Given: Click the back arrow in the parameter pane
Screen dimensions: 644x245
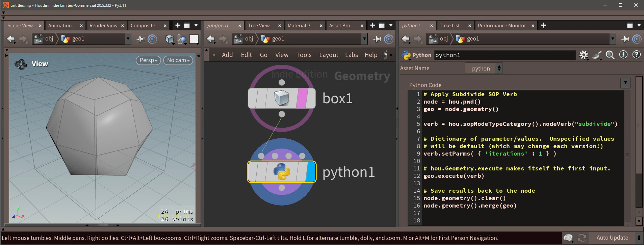Looking at the screenshot, I should point(406,39).
